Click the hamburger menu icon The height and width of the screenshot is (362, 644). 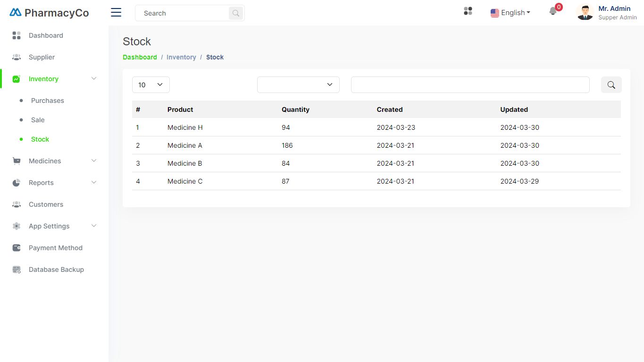[x=116, y=13]
